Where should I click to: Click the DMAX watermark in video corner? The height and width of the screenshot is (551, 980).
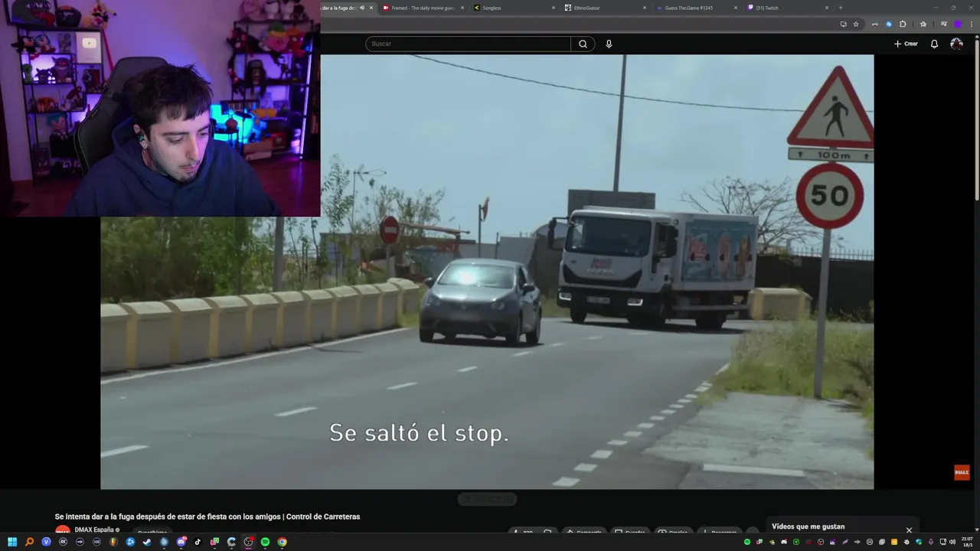962,472
